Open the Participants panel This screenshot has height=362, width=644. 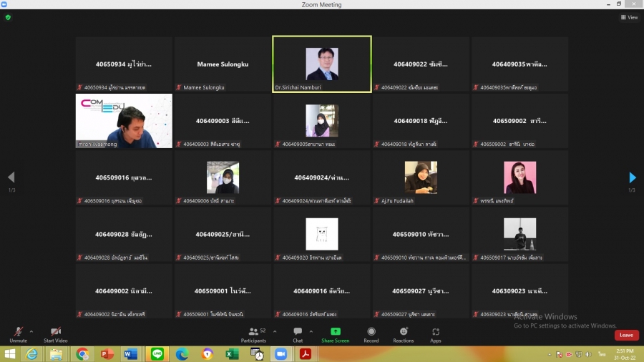pyautogui.click(x=253, y=333)
